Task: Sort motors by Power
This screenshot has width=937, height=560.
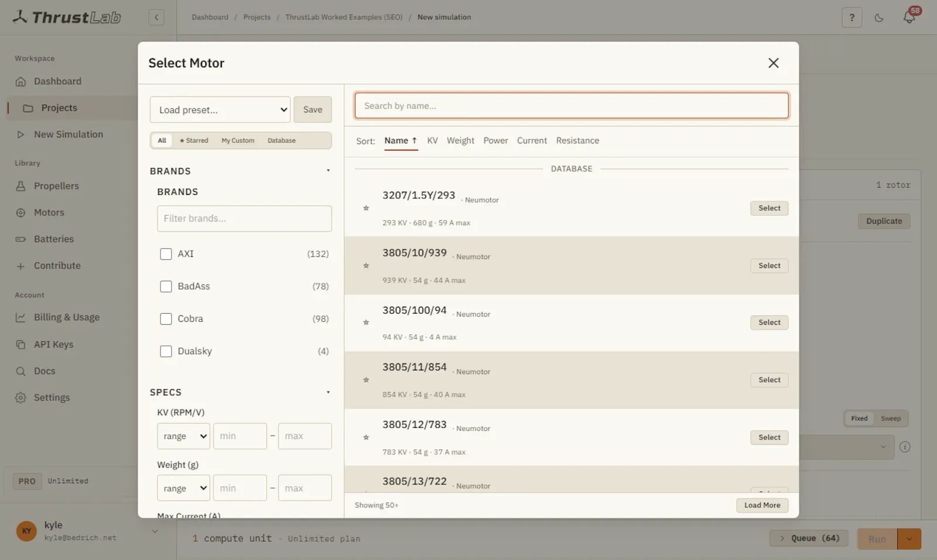Action: click(x=495, y=140)
